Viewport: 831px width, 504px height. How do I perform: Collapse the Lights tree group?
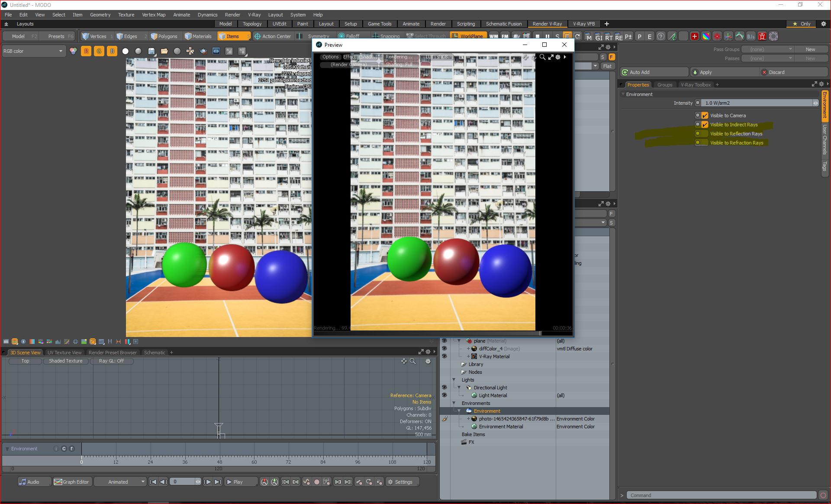454,380
